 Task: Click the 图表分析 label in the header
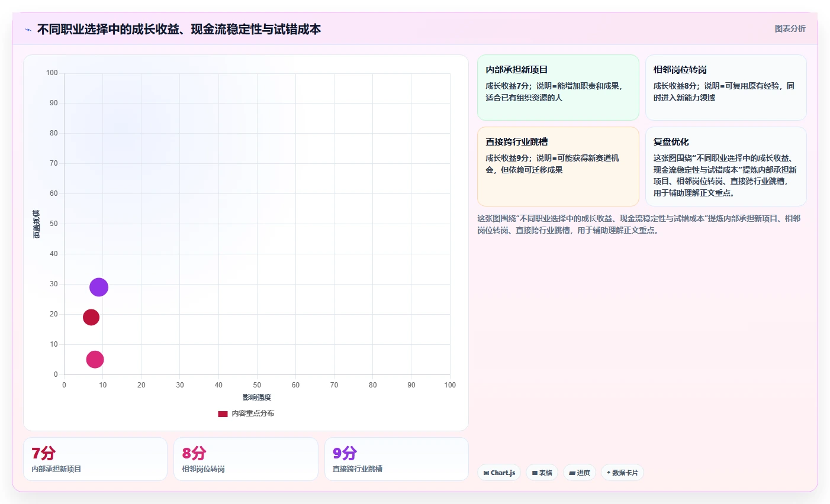pos(790,28)
